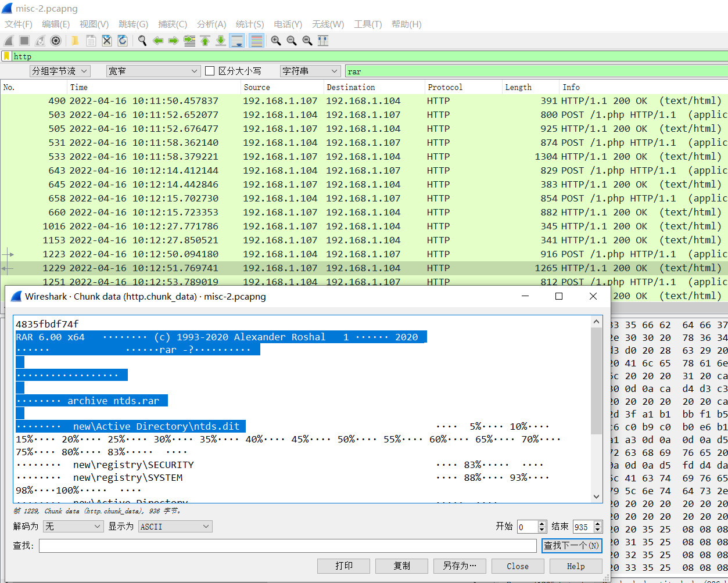Viewport: 728px width, 583px height.
Task: Go forward to next packet
Action: (173, 41)
